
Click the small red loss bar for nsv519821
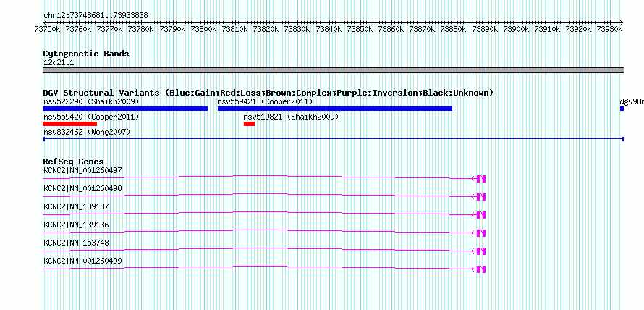coord(250,124)
